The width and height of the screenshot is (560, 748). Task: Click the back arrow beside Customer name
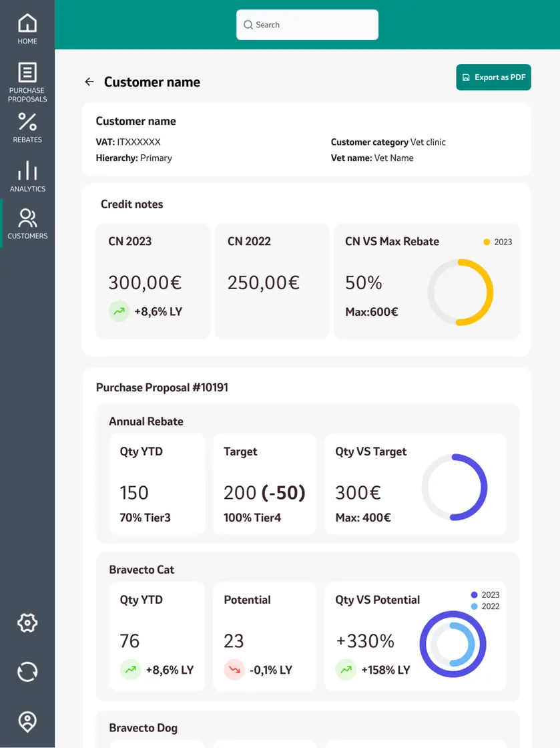(89, 81)
